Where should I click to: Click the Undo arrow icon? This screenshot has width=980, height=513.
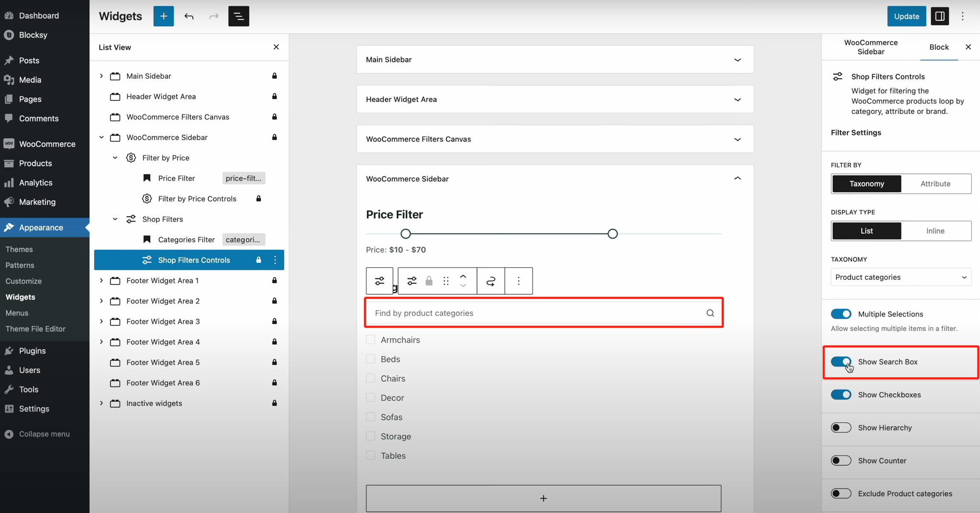pos(189,16)
